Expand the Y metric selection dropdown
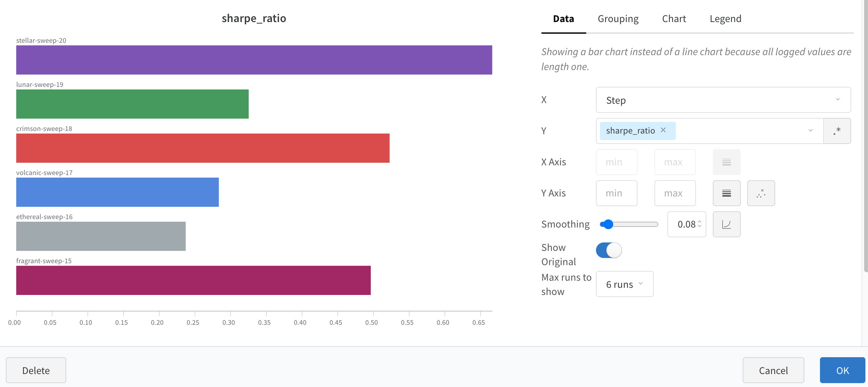Image resolution: width=868 pixels, height=387 pixels. tap(810, 131)
